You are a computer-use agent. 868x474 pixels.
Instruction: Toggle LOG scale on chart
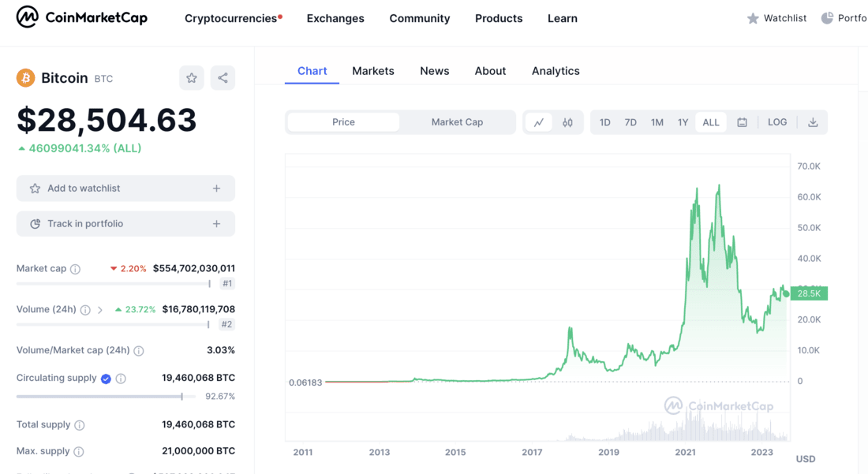(777, 122)
